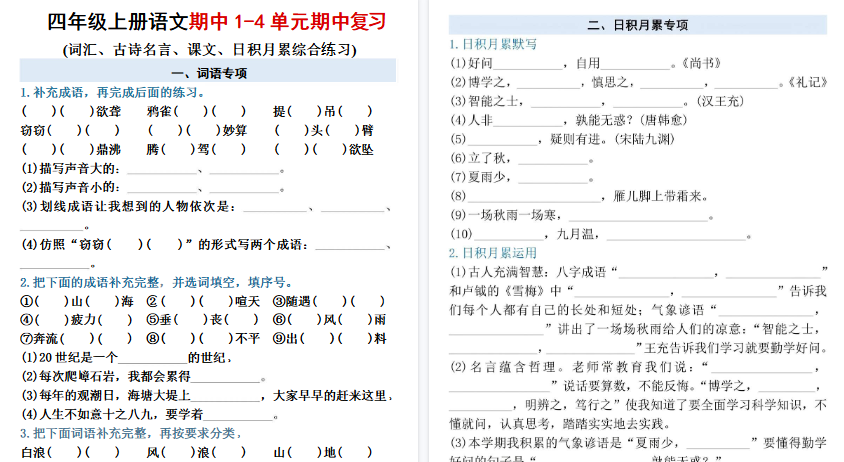Image resolution: width=844 pixels, height=462 pixels.
Task: Click the idiom starting with 鸦雀
Action: point(196,111)
